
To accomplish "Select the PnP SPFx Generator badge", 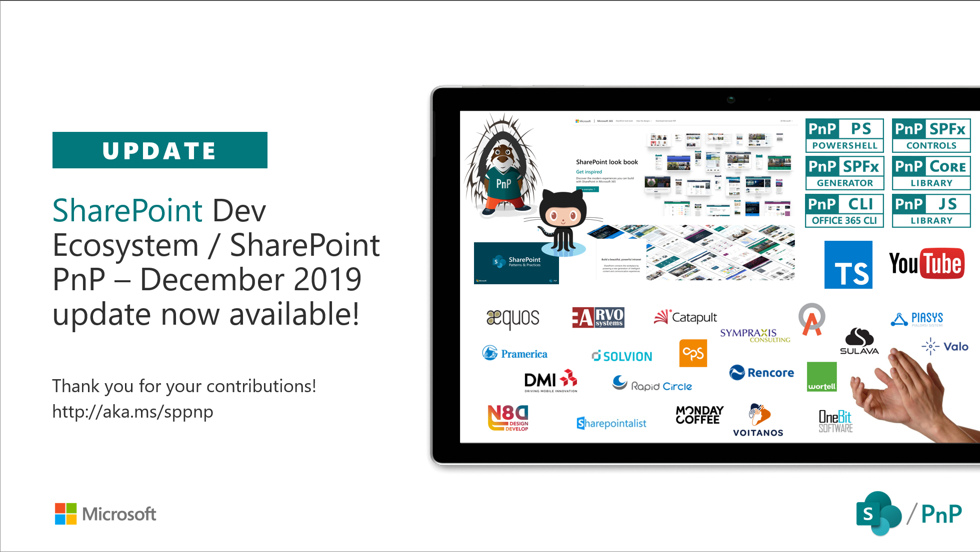I will 844,173.
